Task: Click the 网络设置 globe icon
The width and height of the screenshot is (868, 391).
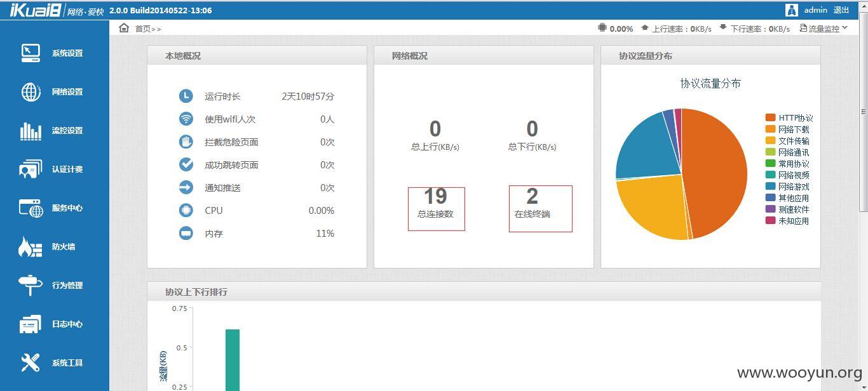Action: click(x=31, y=92)
